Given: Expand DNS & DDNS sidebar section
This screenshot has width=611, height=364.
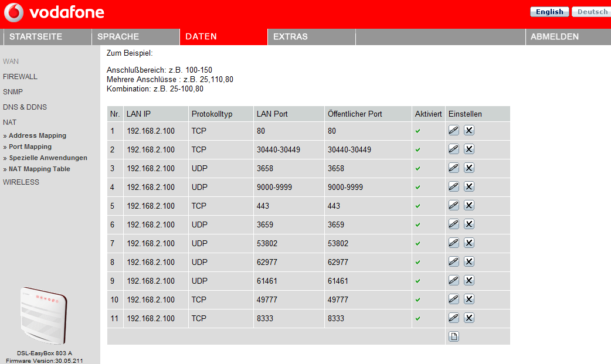Looking at the screenshot, I should [x=25, y=107].
